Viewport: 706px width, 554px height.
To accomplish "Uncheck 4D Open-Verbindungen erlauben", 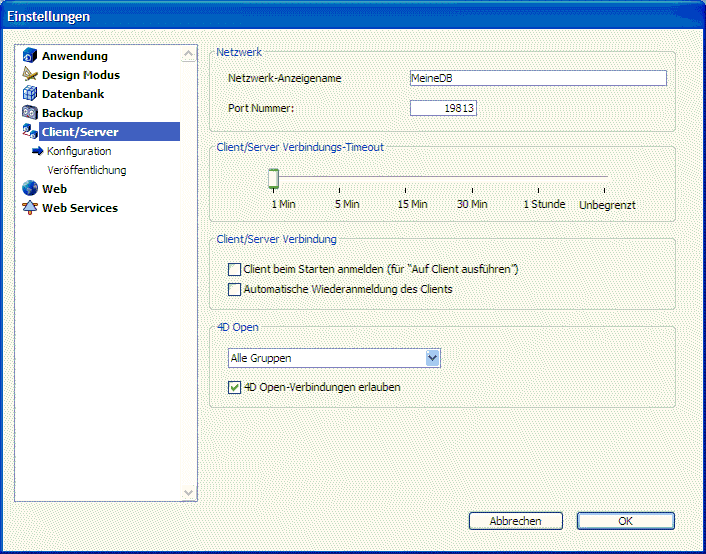I will pyautogui.click(x=235, y=387).
